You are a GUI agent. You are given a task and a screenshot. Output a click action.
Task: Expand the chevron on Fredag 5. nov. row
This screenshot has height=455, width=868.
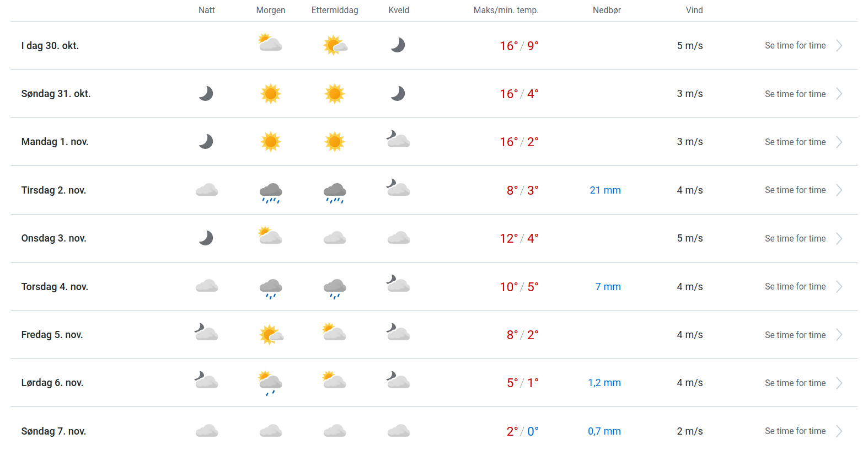click(839, 335)
